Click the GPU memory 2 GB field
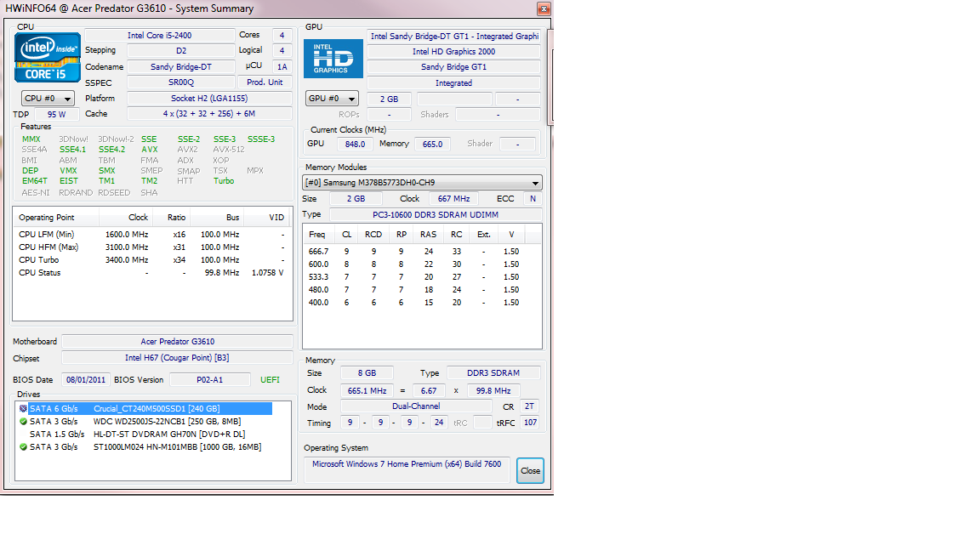 [x=389, y=99]
